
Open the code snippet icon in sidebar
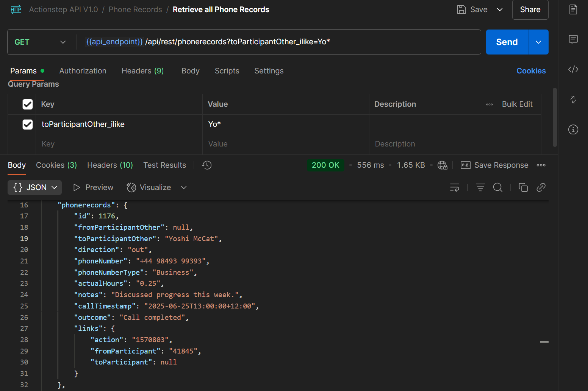(x=573, y=69)
